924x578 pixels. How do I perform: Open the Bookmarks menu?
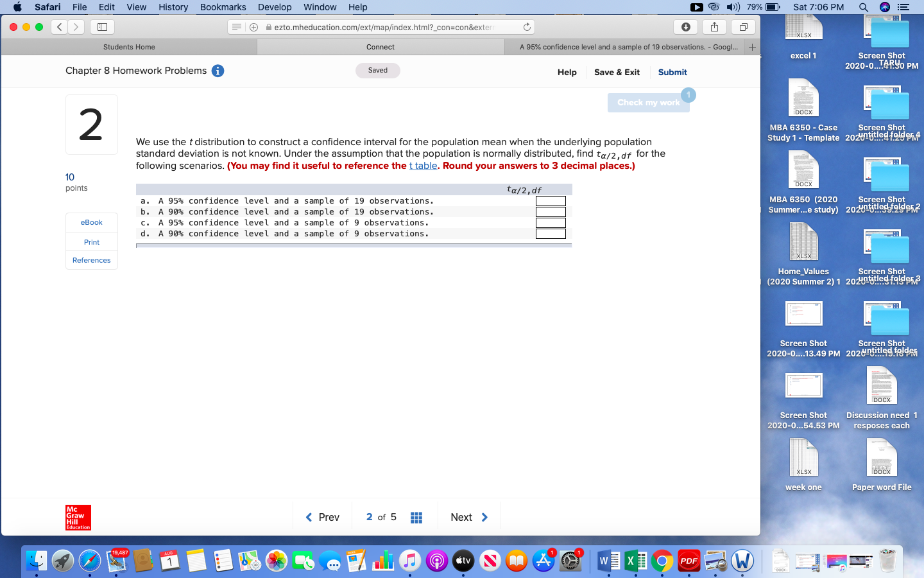(x=223, y=7)
